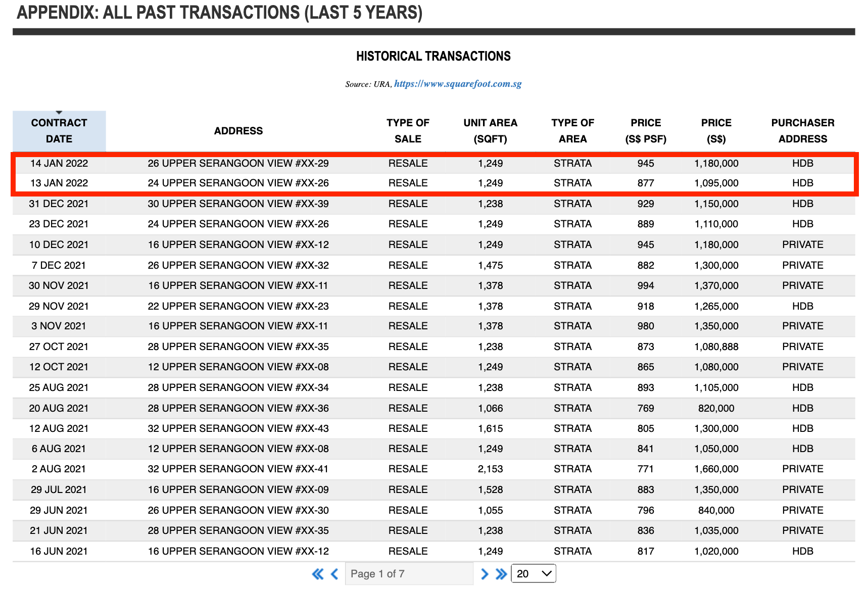Select address '22 UPPER SERANGOON VIEW #XX-23'

point(238,306)
